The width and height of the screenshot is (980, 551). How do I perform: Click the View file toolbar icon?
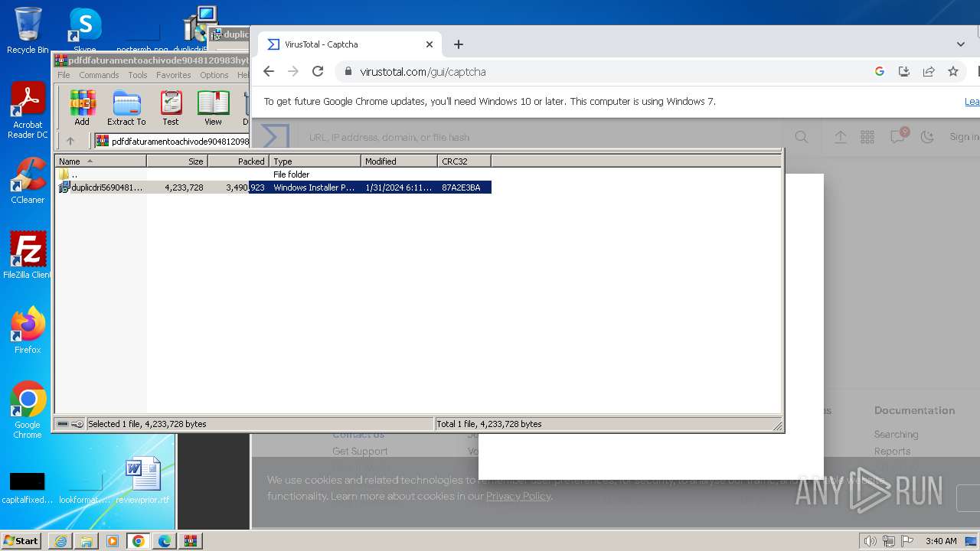(x=213, y=108)
